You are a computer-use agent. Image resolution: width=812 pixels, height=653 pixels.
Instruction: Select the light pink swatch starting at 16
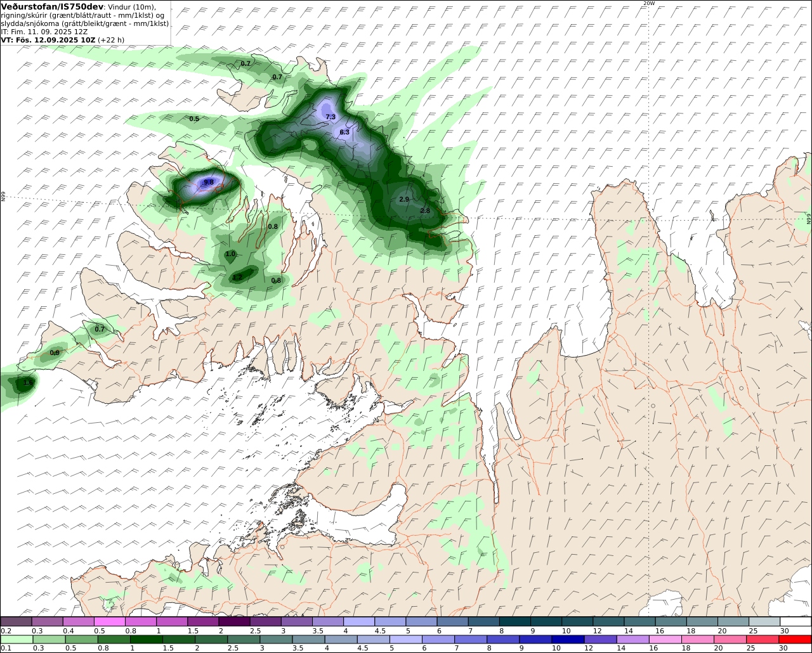[x=665, y=640]
